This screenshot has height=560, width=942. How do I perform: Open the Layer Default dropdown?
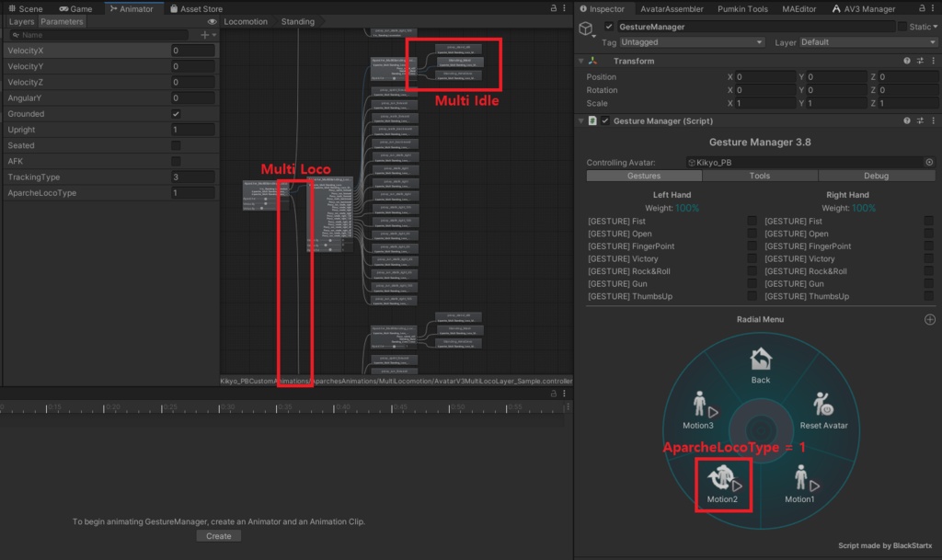tap(867, 41)
